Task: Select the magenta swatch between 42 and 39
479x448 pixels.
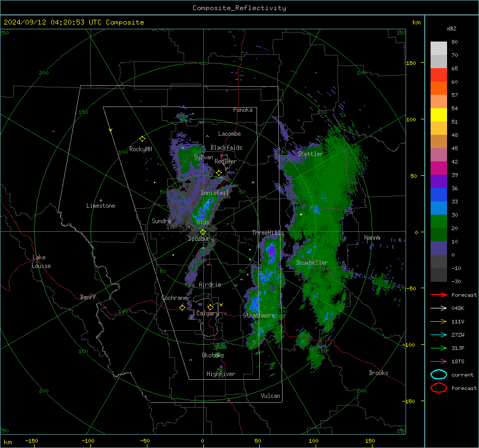Action: click(x=439, y=168)
